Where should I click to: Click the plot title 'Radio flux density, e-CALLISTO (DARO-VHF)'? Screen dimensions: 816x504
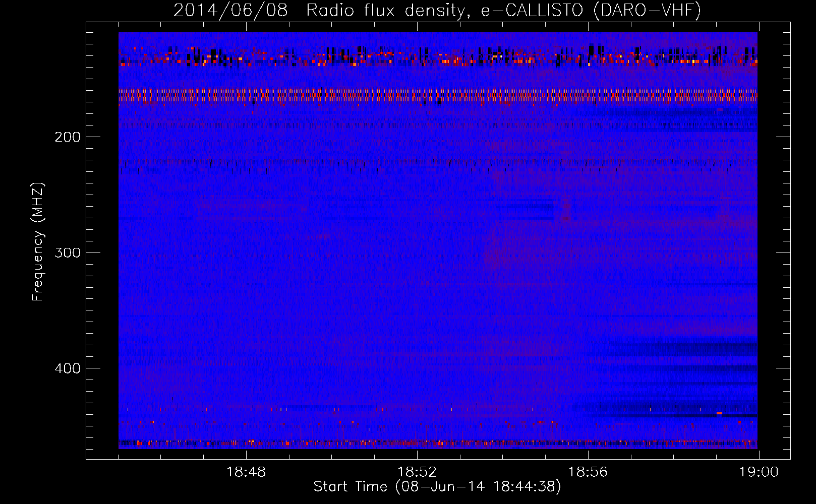pyautogui.click(x=503, y=11)
